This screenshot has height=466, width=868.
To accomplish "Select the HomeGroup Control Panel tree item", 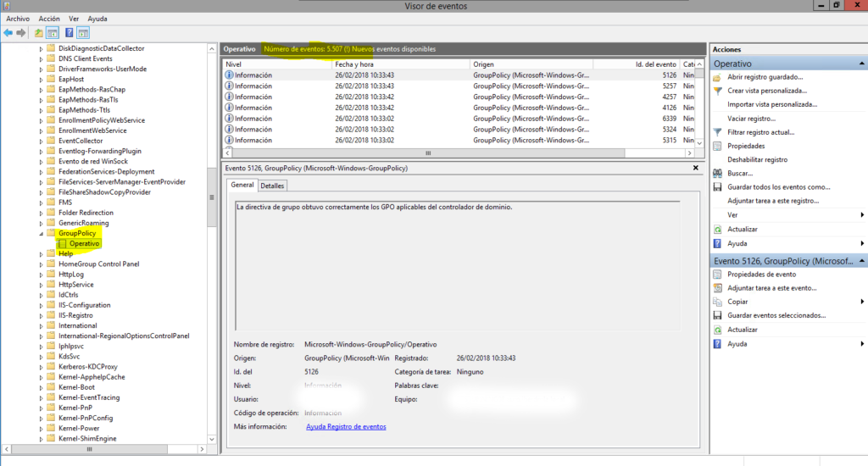I will click(x=99, y=264).
